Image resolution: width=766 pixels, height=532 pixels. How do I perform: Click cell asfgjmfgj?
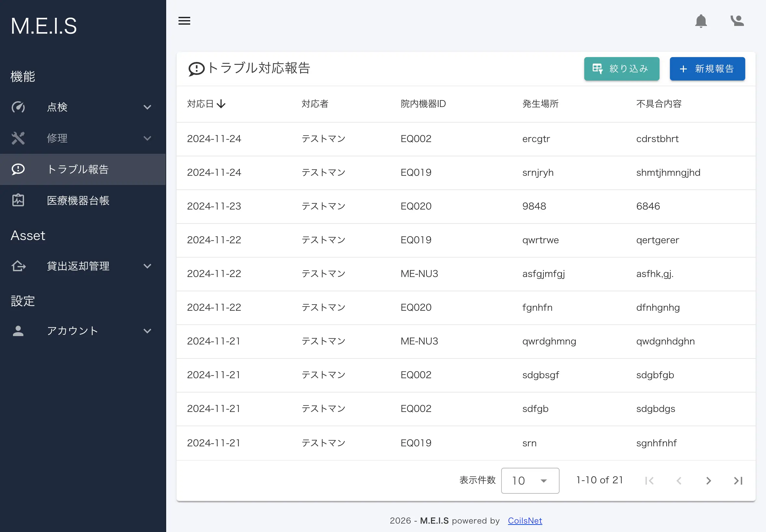(x=544, y=274)
